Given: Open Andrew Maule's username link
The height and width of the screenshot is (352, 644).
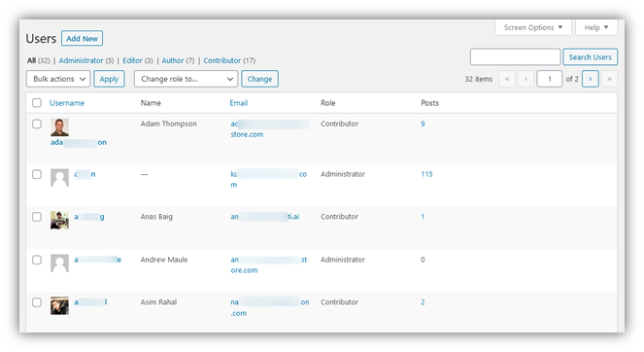Looking at the screenshot, I should [x=98, y=260].
